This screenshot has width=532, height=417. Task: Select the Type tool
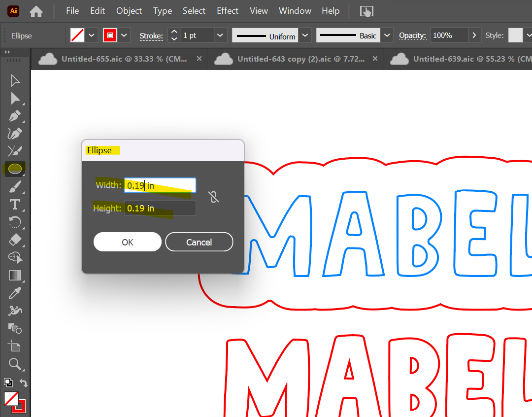[15, 204]
